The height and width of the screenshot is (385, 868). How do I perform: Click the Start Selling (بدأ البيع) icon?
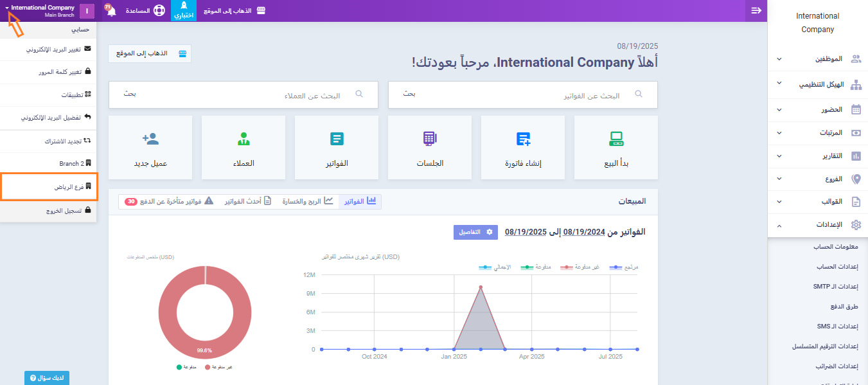(616, 139)
